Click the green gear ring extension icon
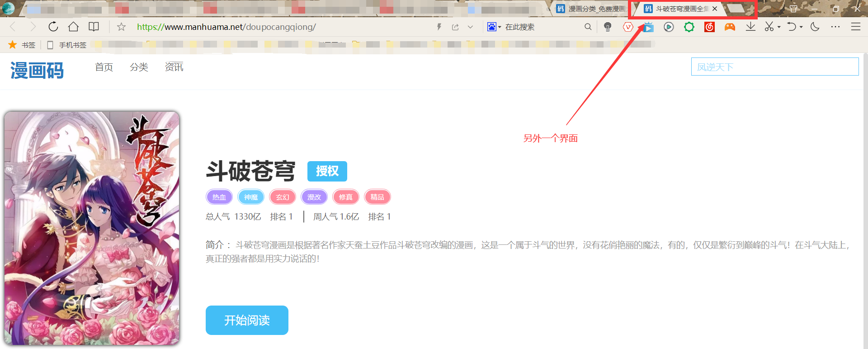Screen dimensions: 868x349 point(689,27)
